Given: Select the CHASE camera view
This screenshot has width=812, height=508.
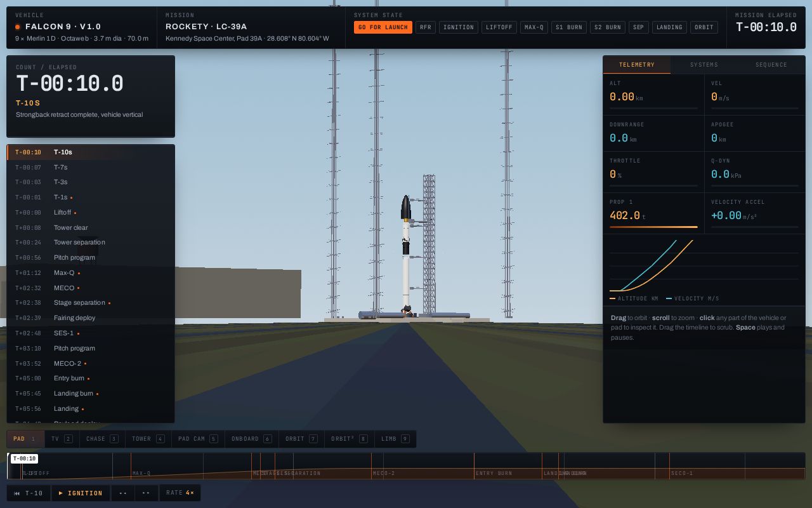Looking at the screenshot, I should [x=102, y=439].
